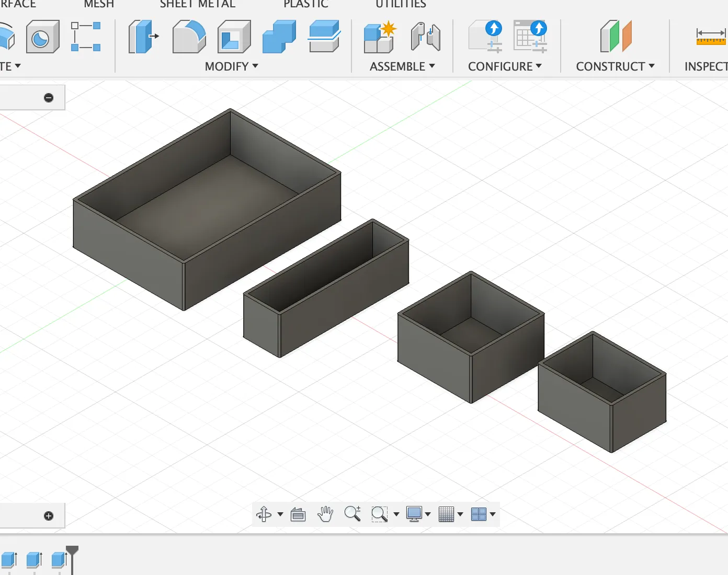The width and height of the screenshot is (728, 575).
Task: Click the Split Body tool icon
Action: pyautogui.click(x=324, y=37)
